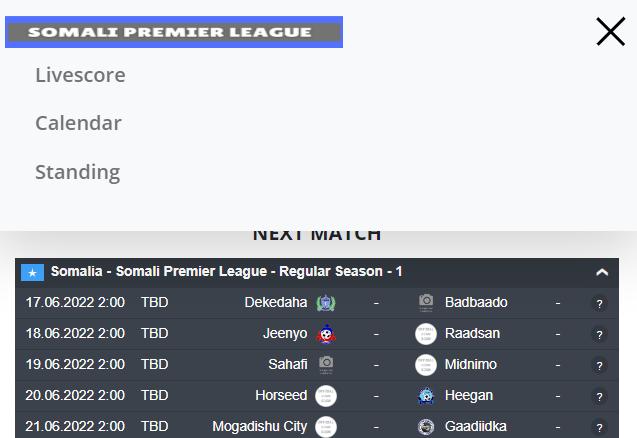Select the Midnimo team name
The height and width of the screenshot is (438, 637).
click(470, 364)
